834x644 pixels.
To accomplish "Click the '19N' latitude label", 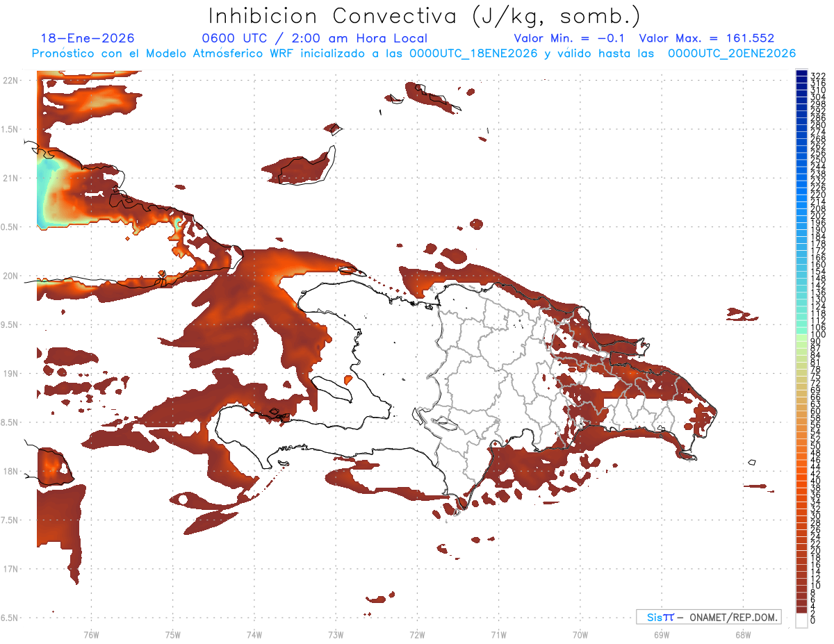I will coord(10,373).
